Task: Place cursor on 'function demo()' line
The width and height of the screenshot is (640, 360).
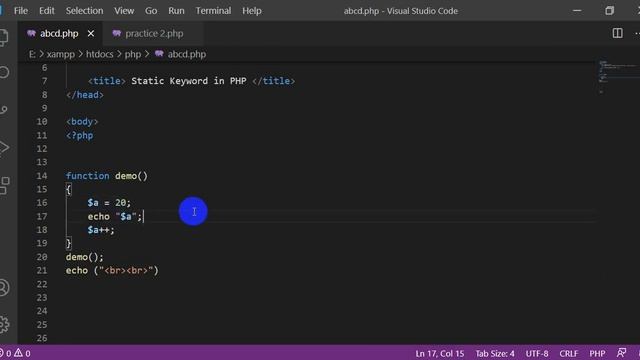Action: click(x=107, y=176)
